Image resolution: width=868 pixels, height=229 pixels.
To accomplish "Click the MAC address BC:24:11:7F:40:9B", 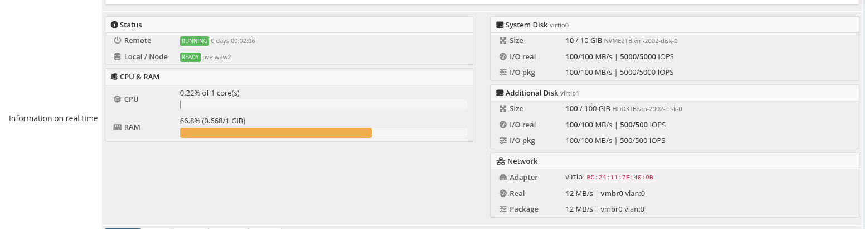I will tap(620, 178).
